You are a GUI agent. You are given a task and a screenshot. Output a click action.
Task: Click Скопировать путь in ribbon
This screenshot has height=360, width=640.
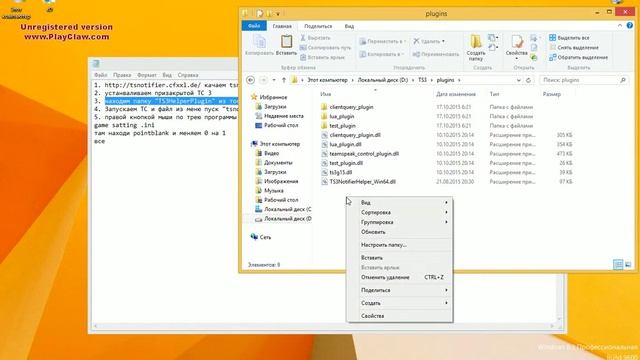tap(325, 47)
